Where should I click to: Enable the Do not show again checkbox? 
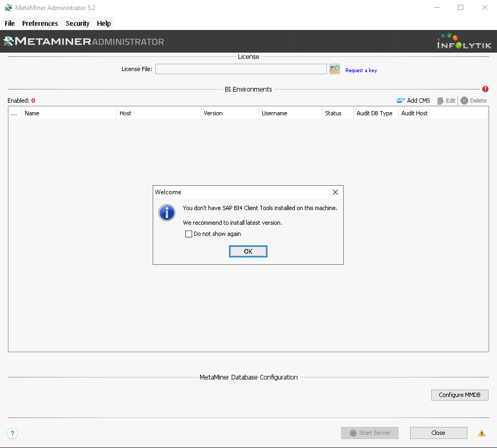188,234
